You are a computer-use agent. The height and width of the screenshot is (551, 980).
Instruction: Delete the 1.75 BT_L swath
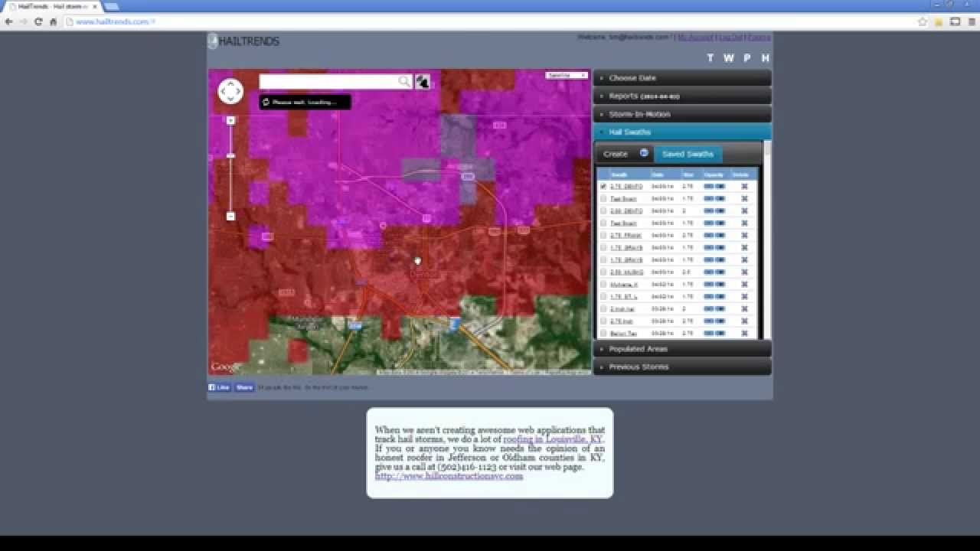[743, 297]
